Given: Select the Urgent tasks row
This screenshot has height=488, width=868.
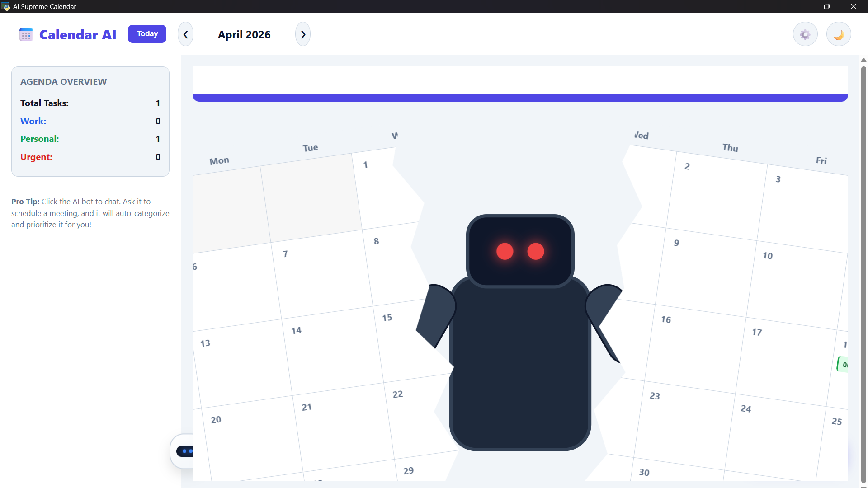Looking at the screenshot, I should pos(90,157).
